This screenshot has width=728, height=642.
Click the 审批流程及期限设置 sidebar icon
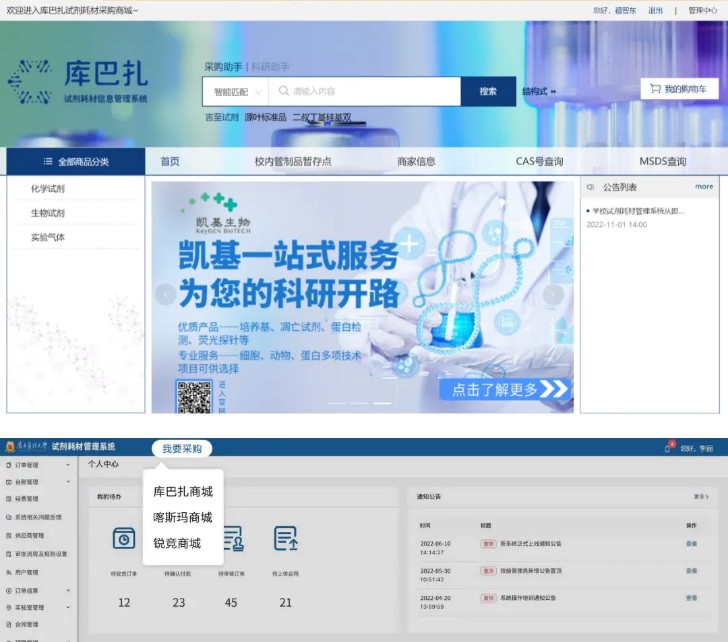(x=8, y=554)
